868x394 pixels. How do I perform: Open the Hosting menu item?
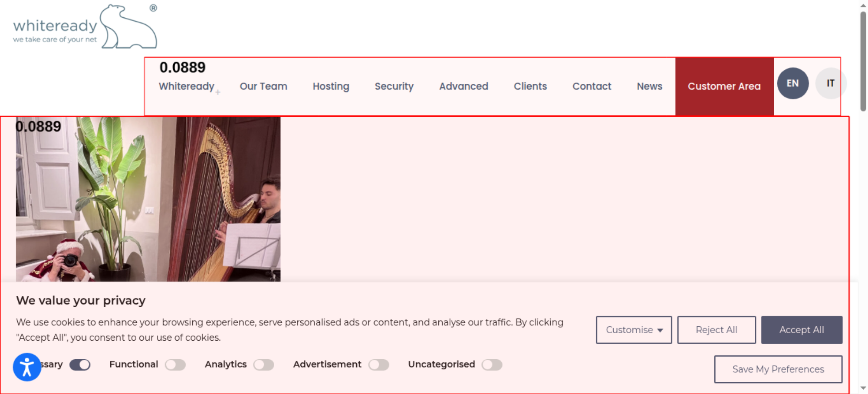[331, 86]
